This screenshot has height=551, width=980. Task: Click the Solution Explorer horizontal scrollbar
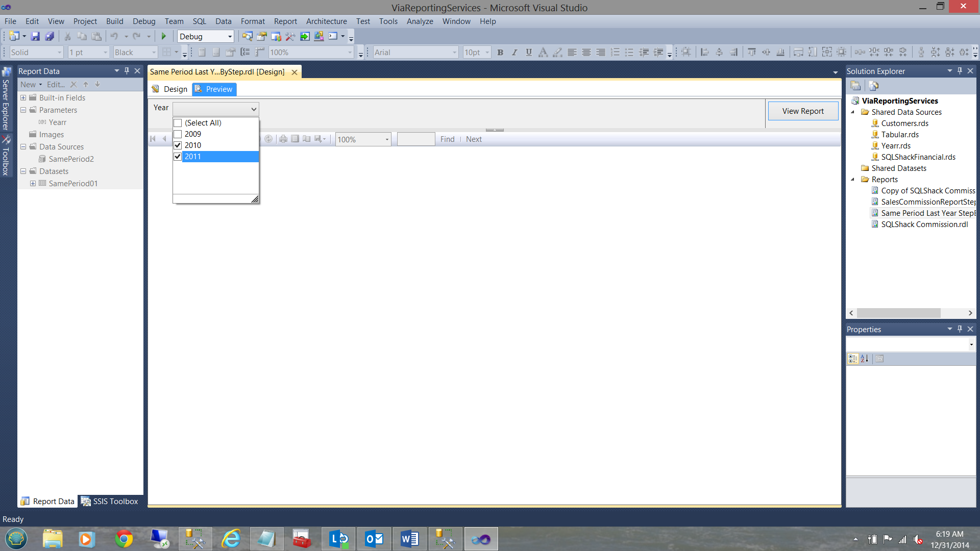(x=898, y=313)
